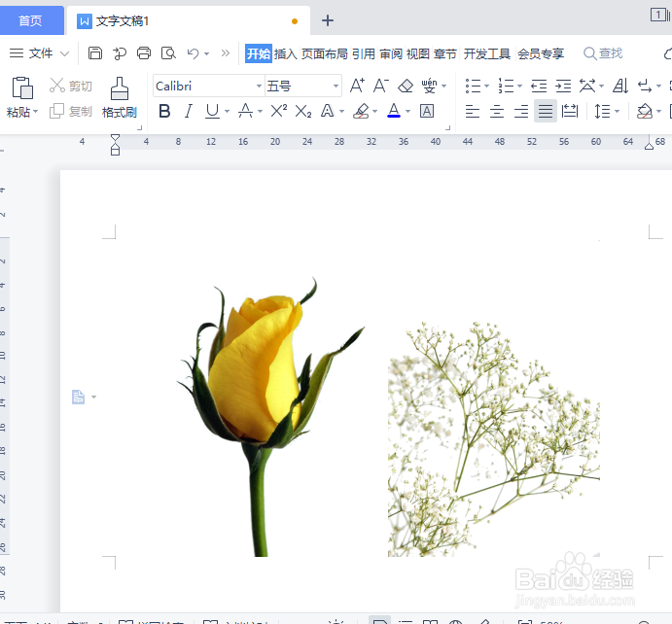Click the phonetic guide (wén) icon

click(430, 86)
